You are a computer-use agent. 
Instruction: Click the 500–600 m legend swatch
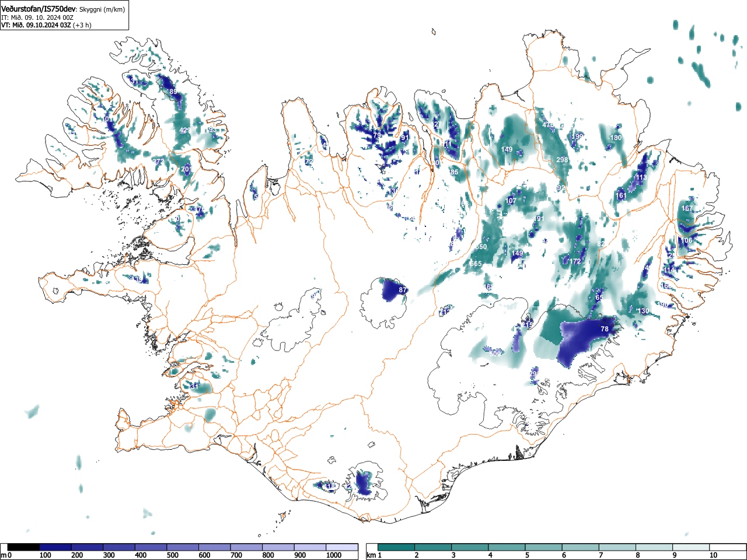click(x=183, y=547)
